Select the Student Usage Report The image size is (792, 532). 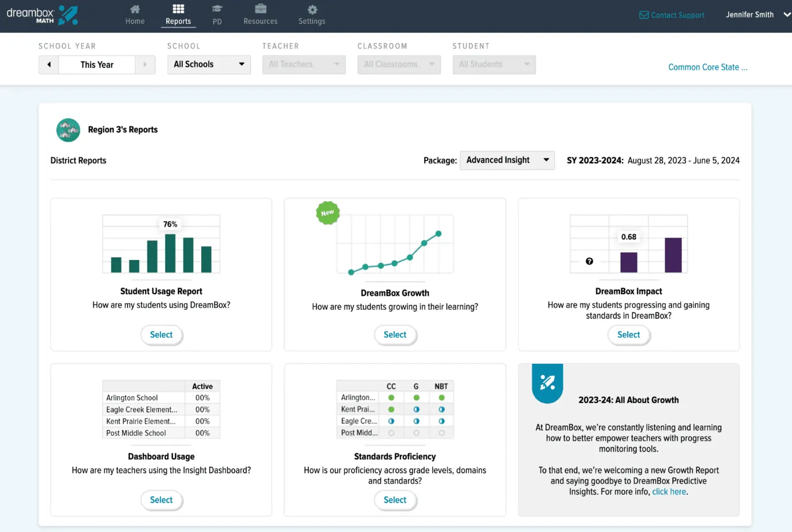(161, 335)
